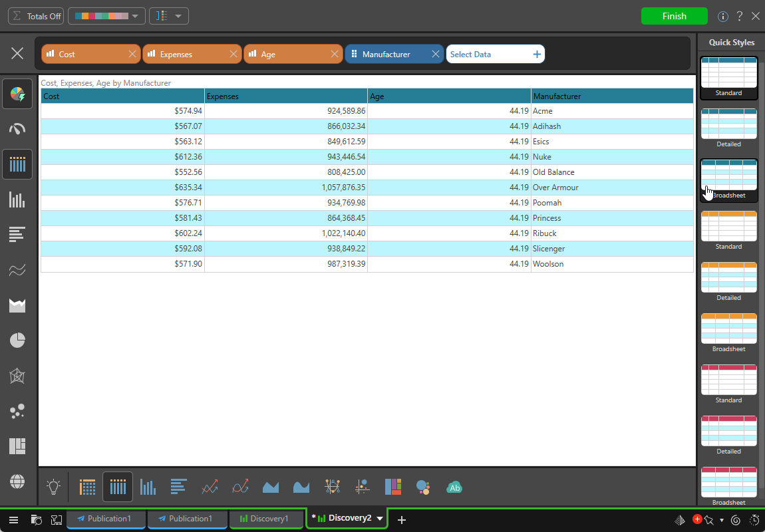Remove the Age chip
Image resolution: width=765 pixels, height=532 pixels.
[334, 54]
